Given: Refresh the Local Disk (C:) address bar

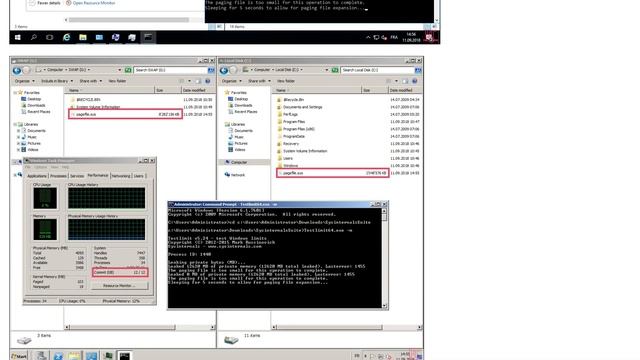Looking at the screenshot, I should pos(335,70).
